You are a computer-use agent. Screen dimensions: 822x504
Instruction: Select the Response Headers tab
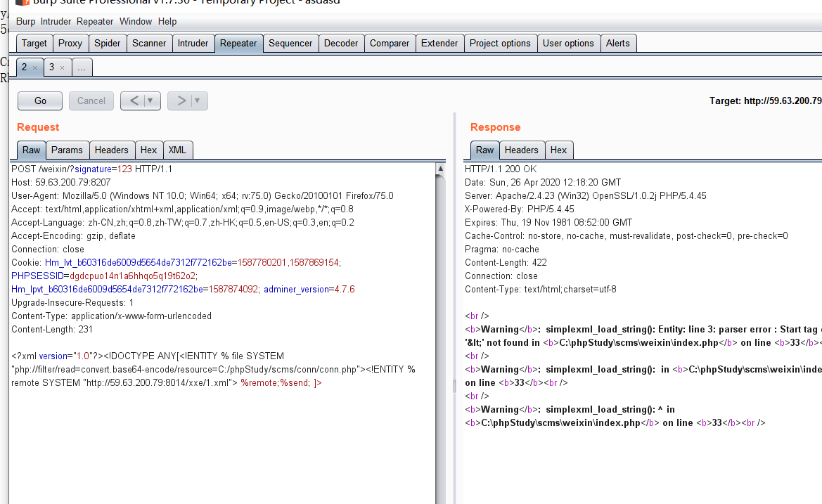click(x=522, y=150)
